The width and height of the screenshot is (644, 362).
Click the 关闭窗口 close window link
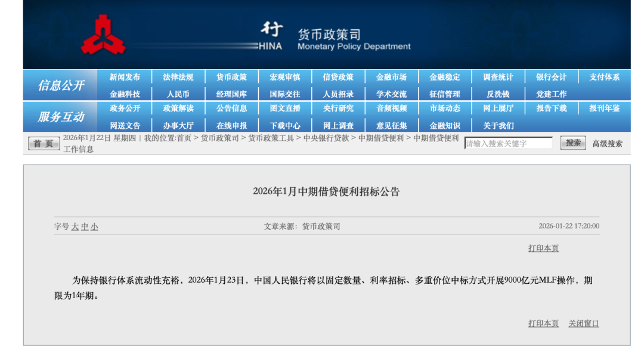click(584, 323)
